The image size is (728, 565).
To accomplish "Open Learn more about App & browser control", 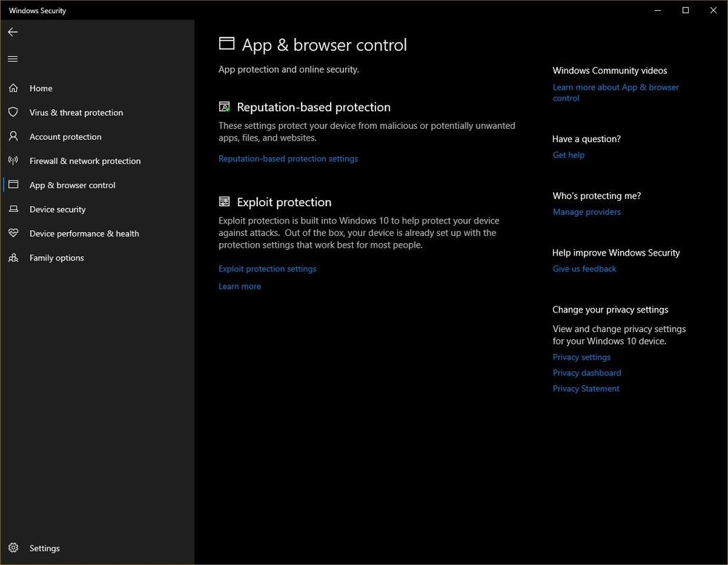I will [615, 92].
